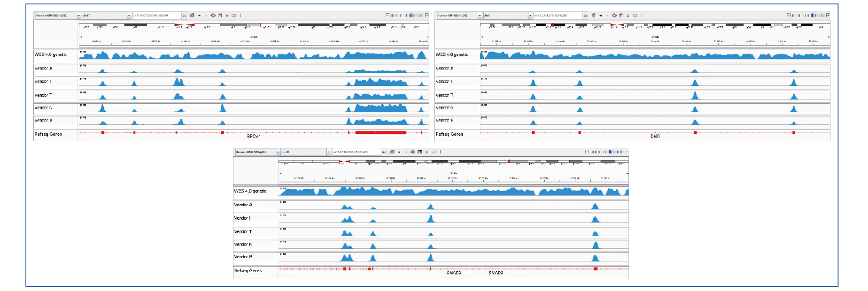Click the zoom in plus icon in the SMAD3 panel
Viewport: 868px width, 291px height.
coord(626,152)
